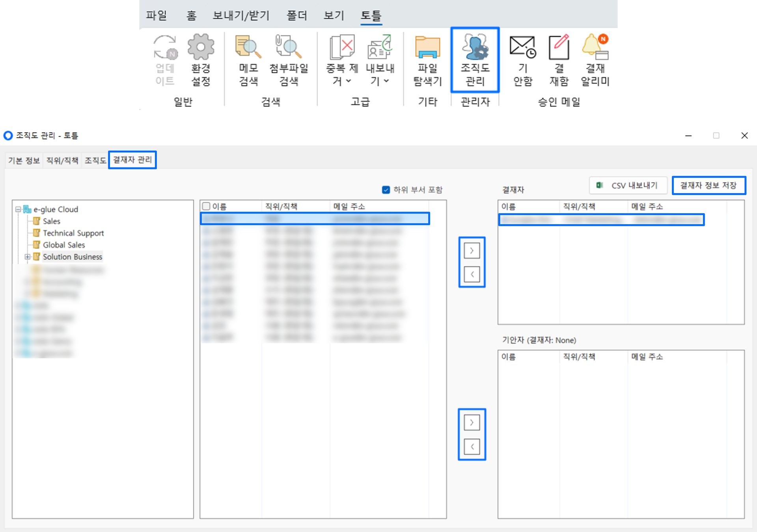Uncheck 하위 부서 포함 checkbox
The width and height of the screenshot is (757, 532).
click(386, 190)
